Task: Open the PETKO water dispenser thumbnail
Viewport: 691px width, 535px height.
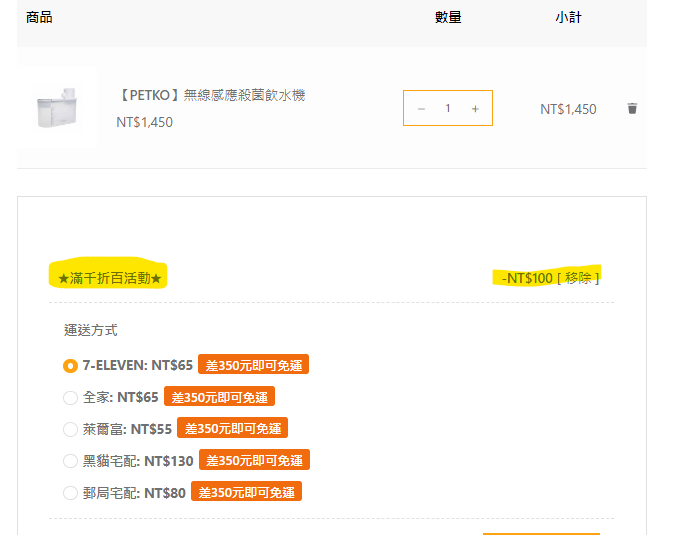Action: [57, 108]
